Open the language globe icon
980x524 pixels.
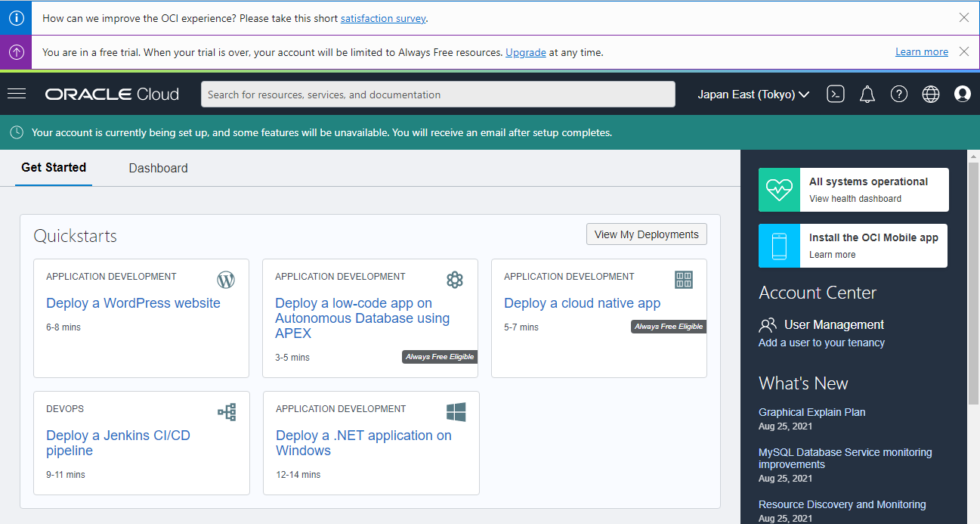click(x=931, y=95)
